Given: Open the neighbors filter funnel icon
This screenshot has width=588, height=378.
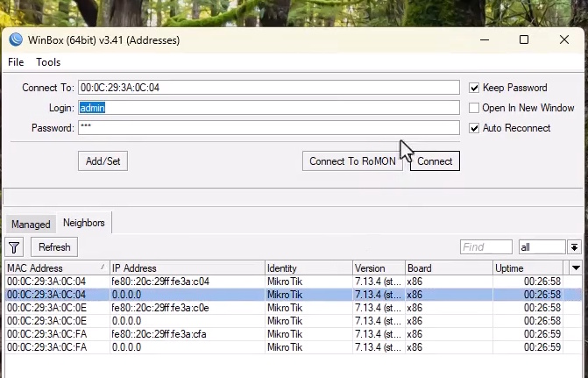Looking at the screenshot, I should tap(14, 247).
